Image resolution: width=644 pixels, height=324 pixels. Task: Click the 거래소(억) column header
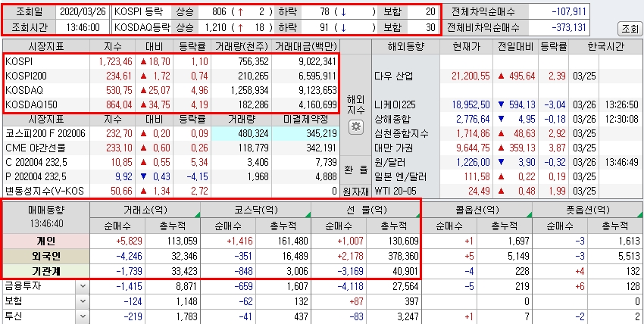(145, 210)
